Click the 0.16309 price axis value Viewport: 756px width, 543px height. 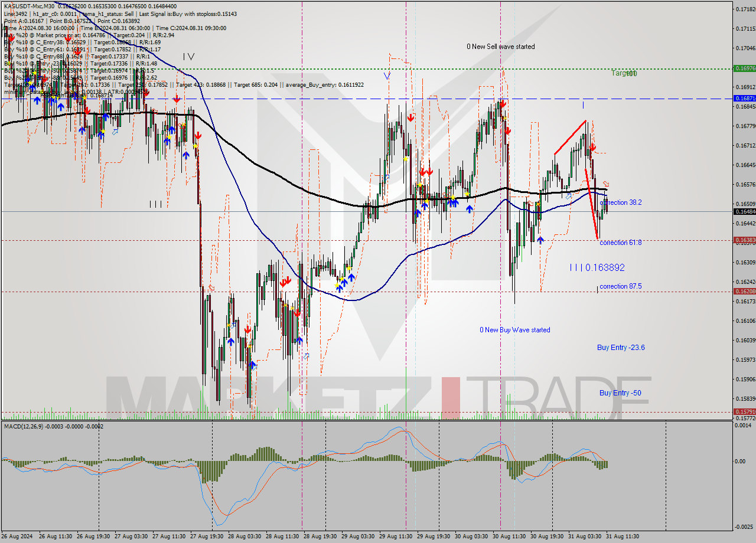(x=745, y=262)
